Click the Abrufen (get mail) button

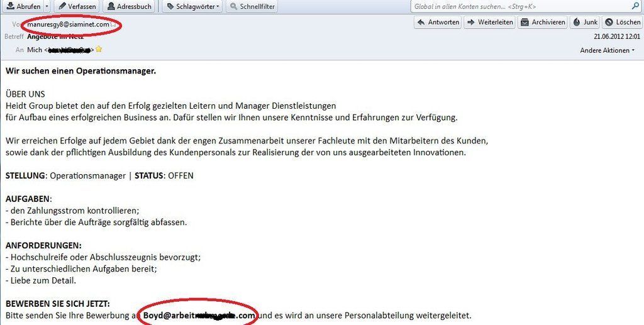click(x=23, y=6)
